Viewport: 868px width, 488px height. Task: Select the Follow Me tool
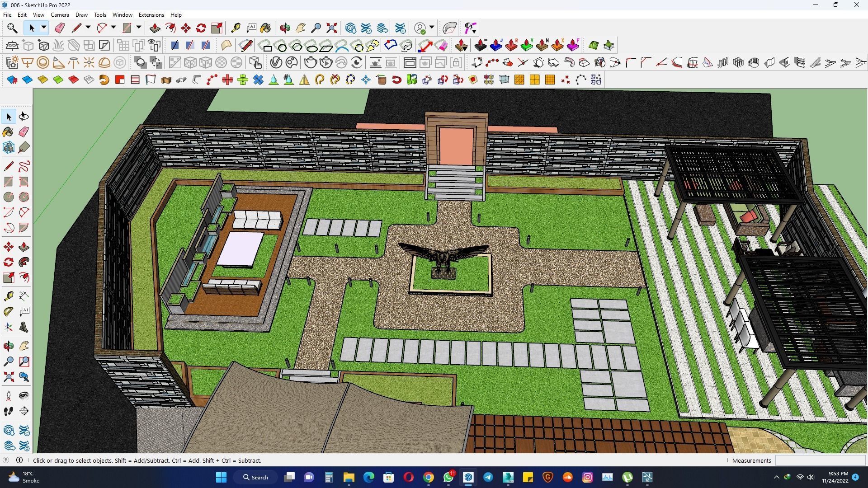24,262
